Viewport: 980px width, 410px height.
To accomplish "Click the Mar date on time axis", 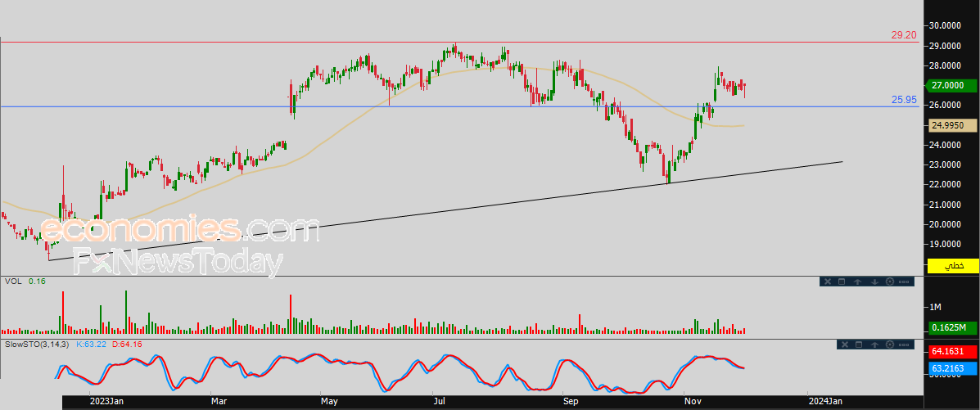I will pyautogui.click(x=219, y=400).
